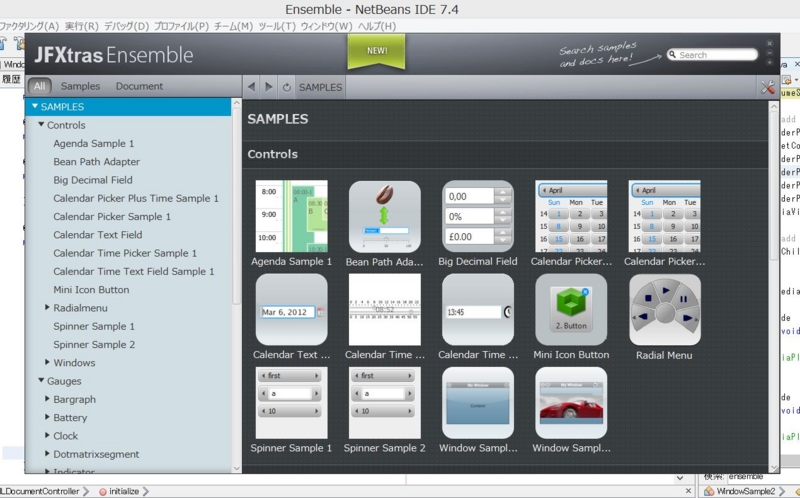Click the refresh icon in navigation bar
The width and height of the screenshot is (800, 498).
[287, 88]
